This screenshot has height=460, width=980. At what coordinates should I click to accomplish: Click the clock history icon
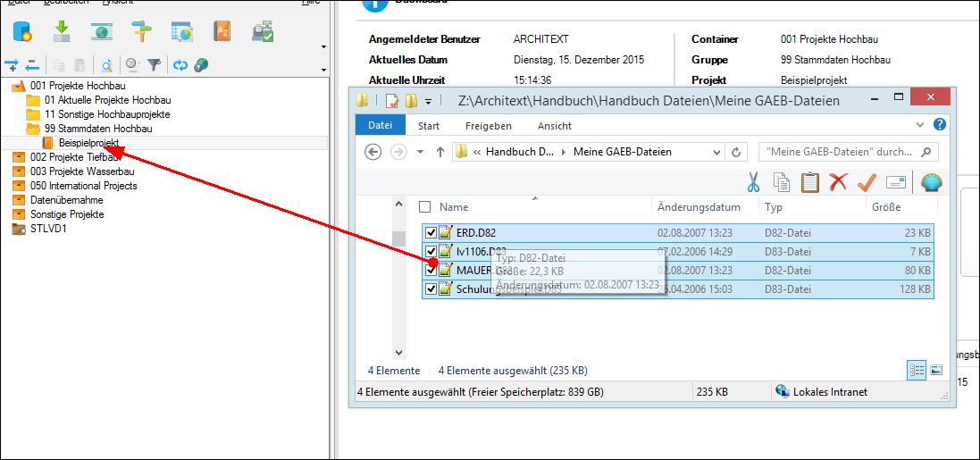(x=132, y=63)
